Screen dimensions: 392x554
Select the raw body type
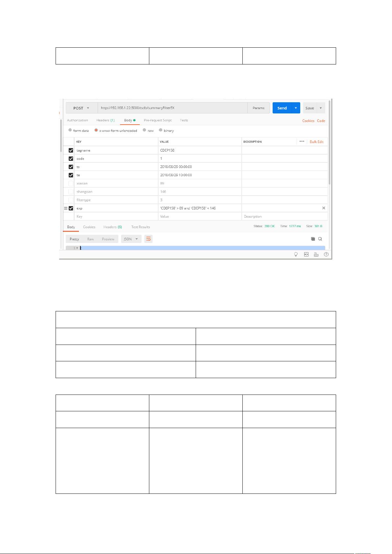144,130
